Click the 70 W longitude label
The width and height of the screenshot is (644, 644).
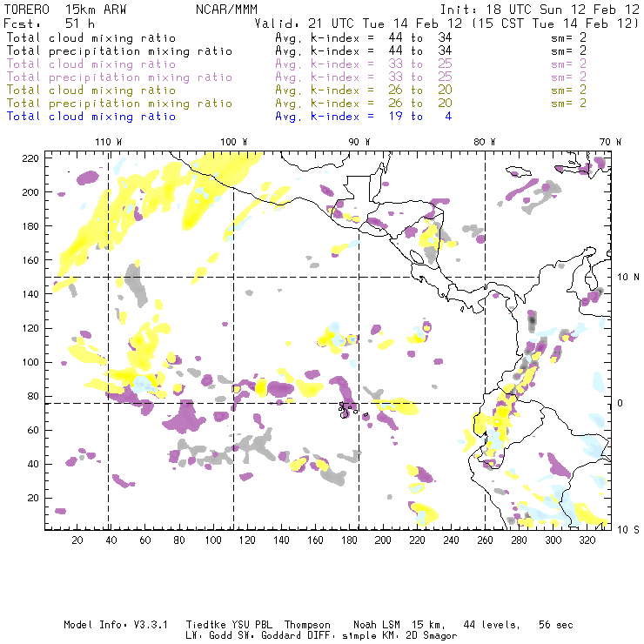[611, 142]
